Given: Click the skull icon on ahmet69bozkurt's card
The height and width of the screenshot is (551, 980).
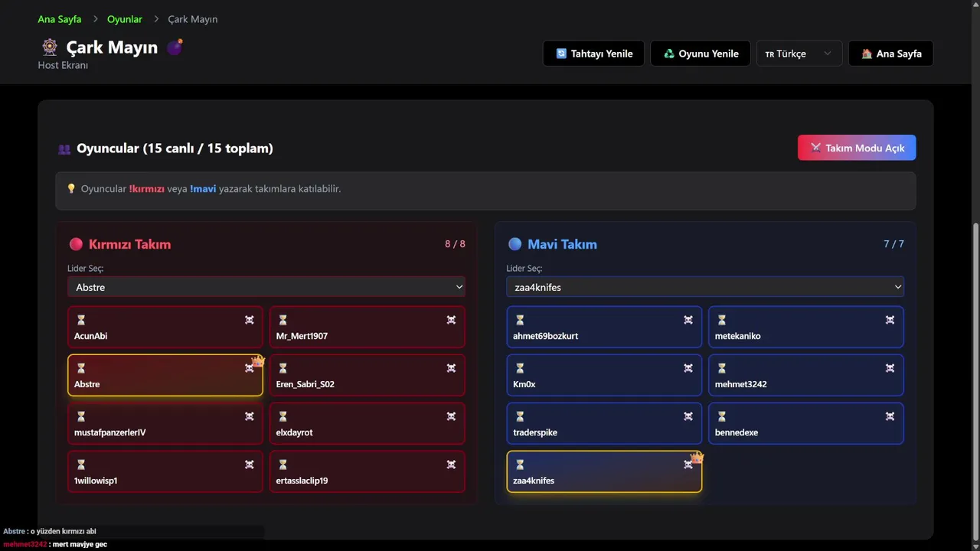Looking at the screenshot, I should (688, 320).
